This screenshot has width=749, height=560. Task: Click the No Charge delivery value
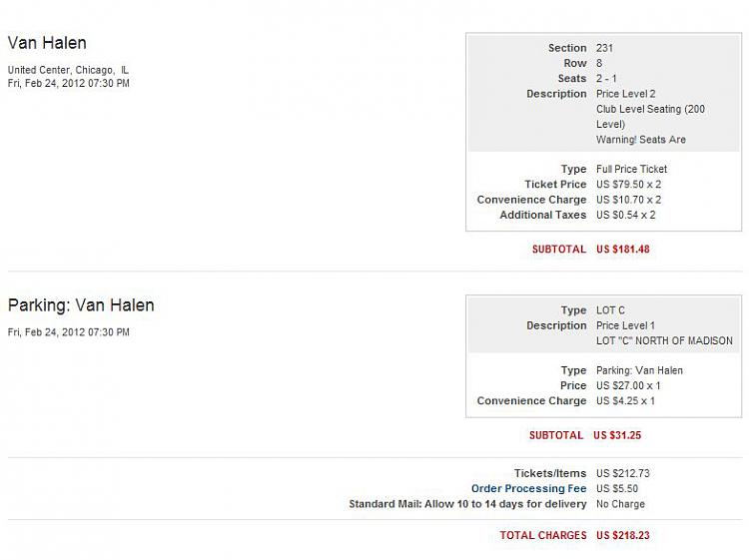tap(620, 504)
